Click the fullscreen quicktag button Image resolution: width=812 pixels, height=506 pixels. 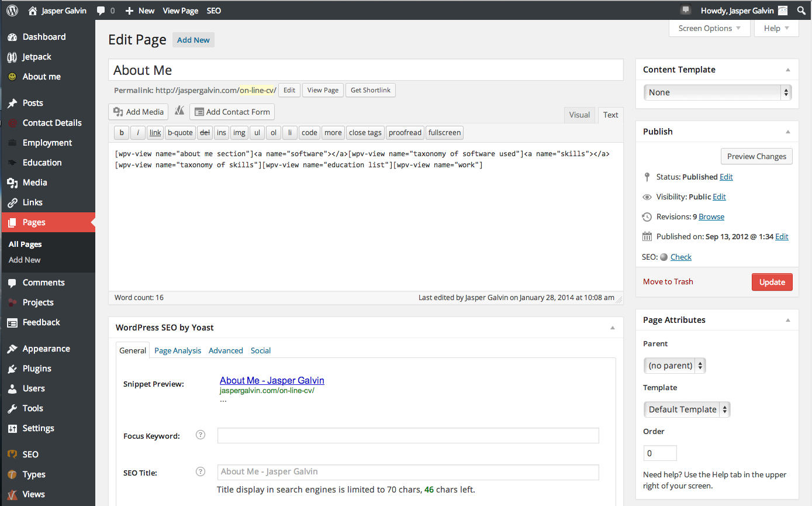click(445, 133)
